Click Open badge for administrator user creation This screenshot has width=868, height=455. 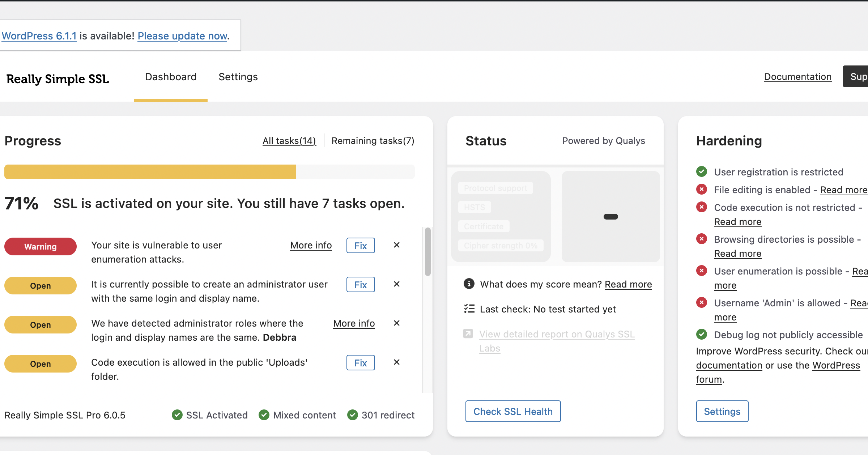(x=41, y=285)
